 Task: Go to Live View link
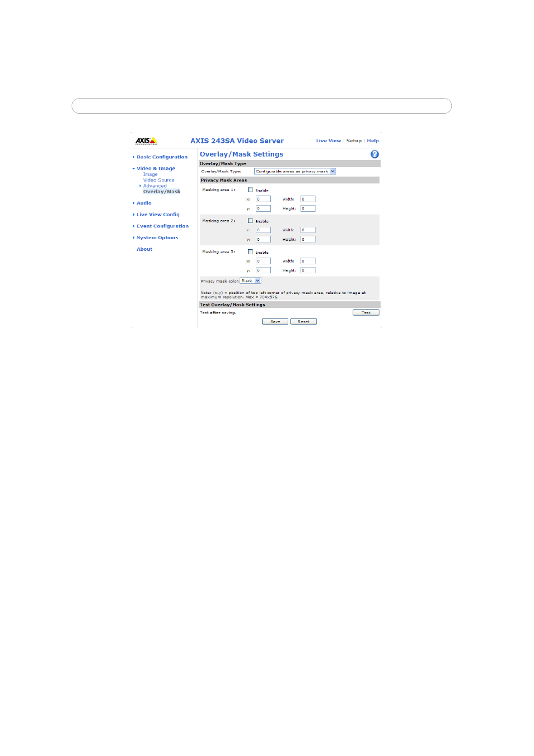tap(328, 141)
